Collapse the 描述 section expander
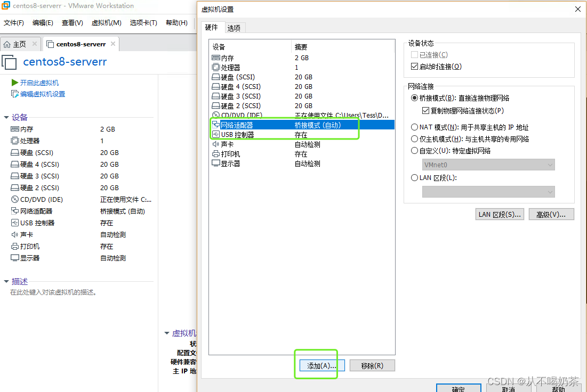Viewport: 587px width, 392px height. pyautogui.click(x=7, y=281)
